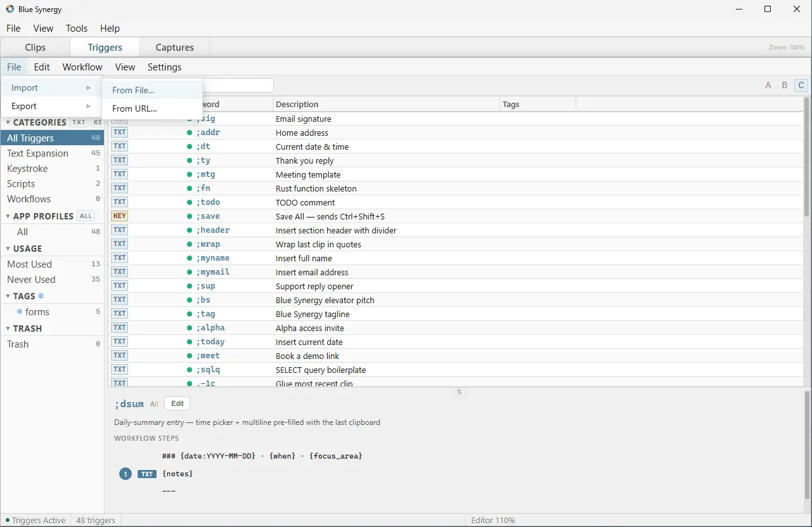Click the pane splitter toggle above details

pos(460,392)
